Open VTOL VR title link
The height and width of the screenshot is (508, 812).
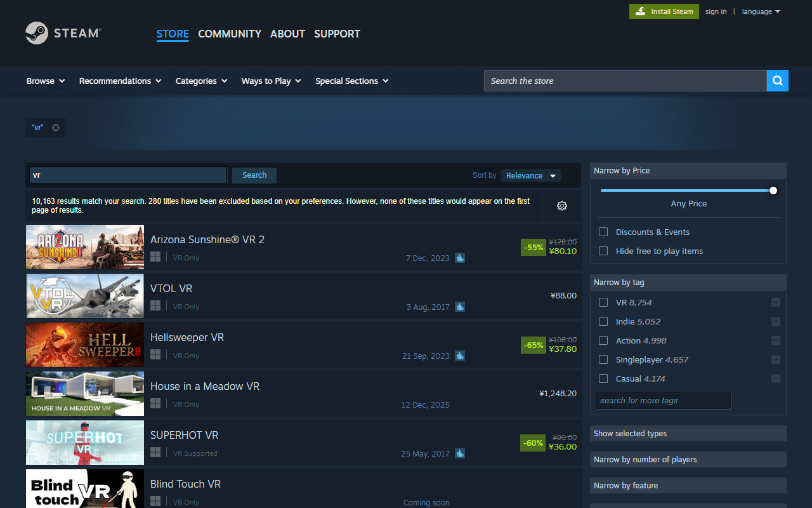(171, 288)
